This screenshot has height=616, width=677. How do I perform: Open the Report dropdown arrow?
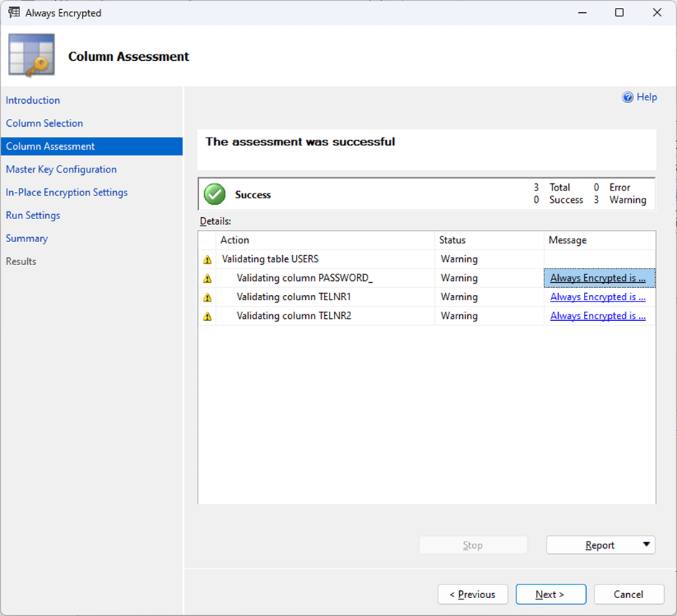tap(646, 545)
